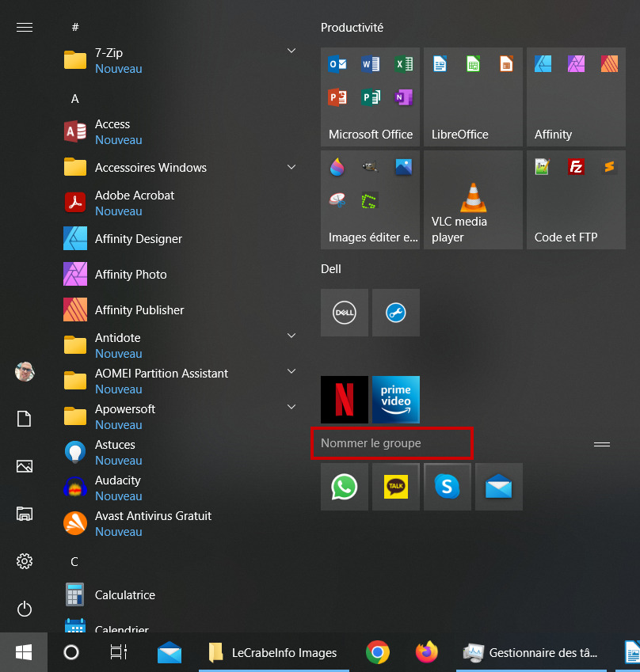
Task: Launch the Netflix tile
Action: point(344,400)
